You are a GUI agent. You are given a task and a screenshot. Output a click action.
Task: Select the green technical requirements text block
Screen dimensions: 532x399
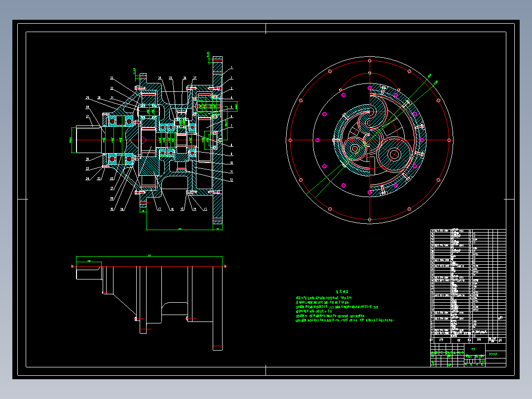344,306
